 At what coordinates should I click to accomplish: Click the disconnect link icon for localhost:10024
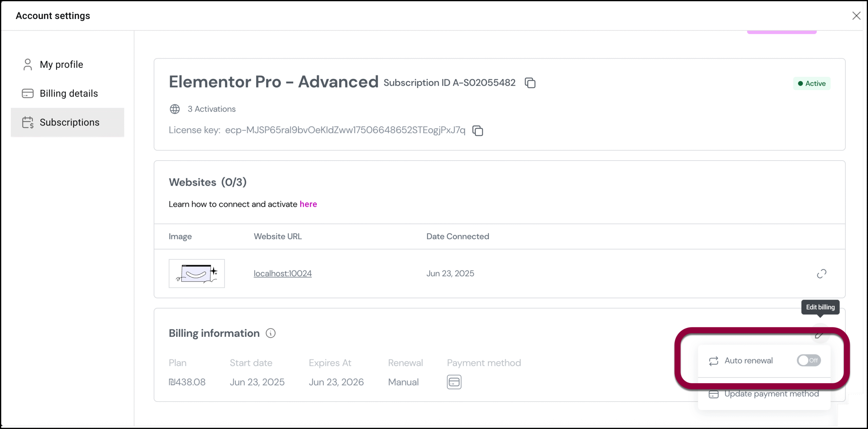[x=822, y=273]
